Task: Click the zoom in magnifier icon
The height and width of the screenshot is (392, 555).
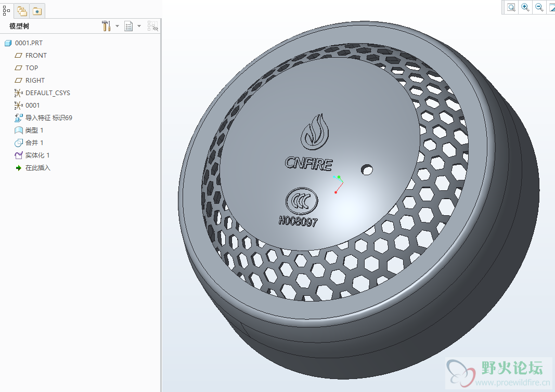Action: tap(525, 7)
